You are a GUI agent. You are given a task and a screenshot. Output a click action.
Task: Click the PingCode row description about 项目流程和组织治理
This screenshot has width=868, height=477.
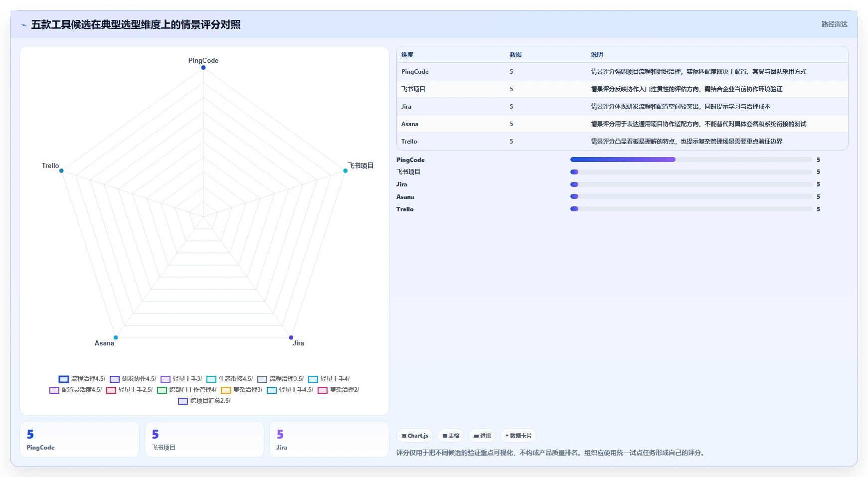point(698,72)
